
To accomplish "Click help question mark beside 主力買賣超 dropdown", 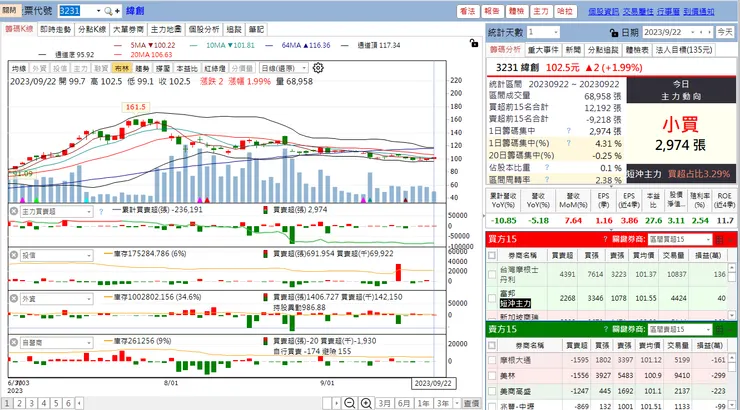I will click(101, 212).
